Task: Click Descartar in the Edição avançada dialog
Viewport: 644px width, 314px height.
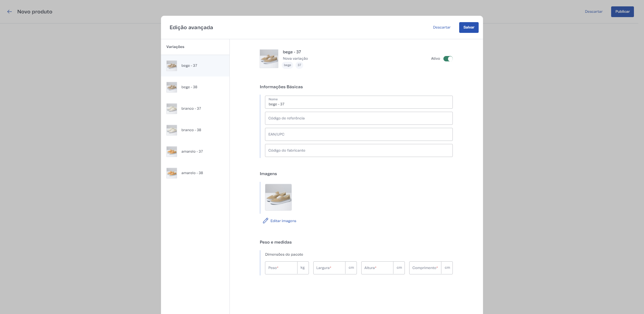Action: (441, 28)
